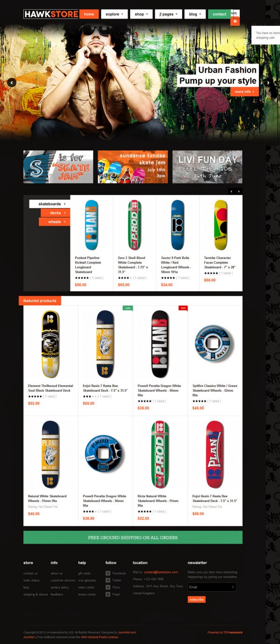
Task: Expand the explore menu dropdown
Action: click(114, 14)
